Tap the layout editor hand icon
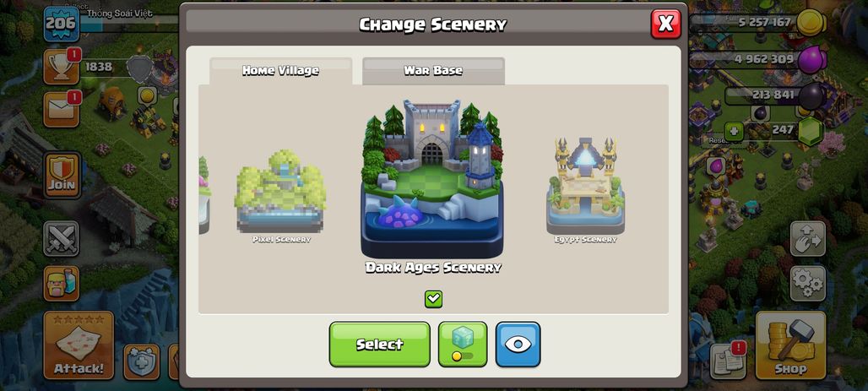 click(808, 239)
